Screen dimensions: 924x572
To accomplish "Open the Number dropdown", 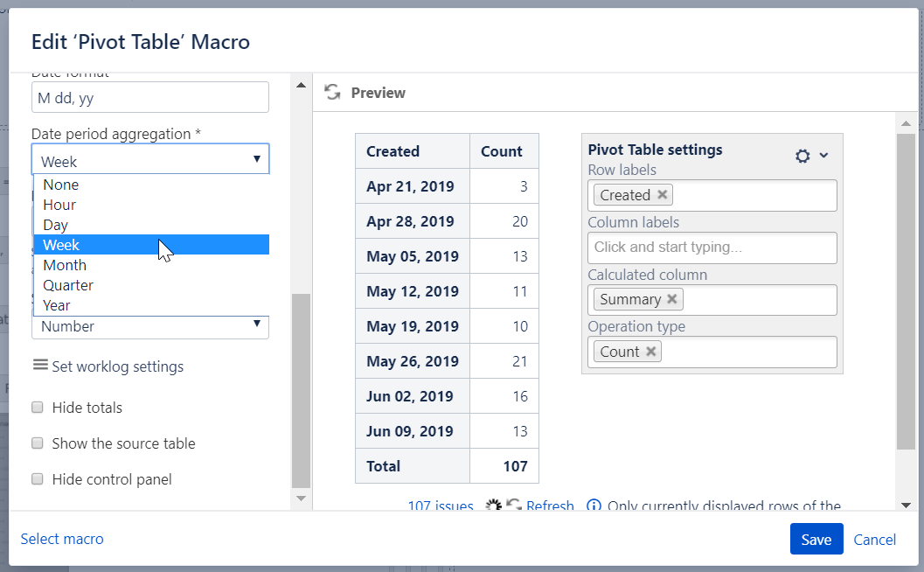I will click(x=150, y=326).
